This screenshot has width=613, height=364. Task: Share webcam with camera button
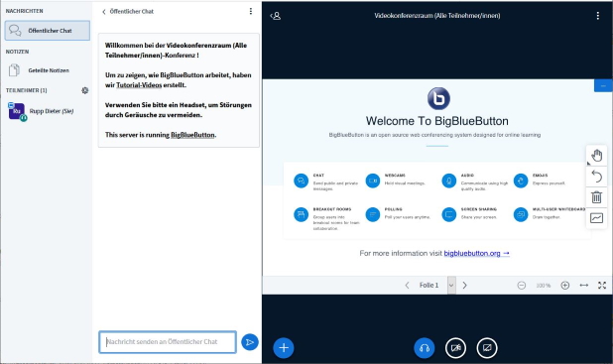click(456, 347)
